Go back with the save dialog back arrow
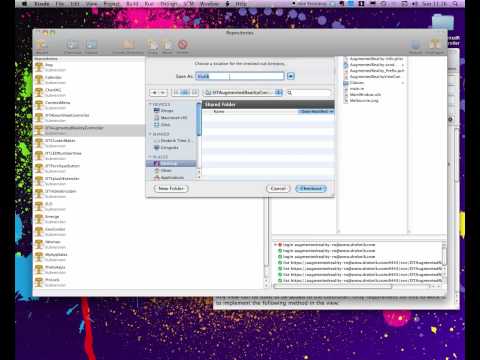 [154, 92]
